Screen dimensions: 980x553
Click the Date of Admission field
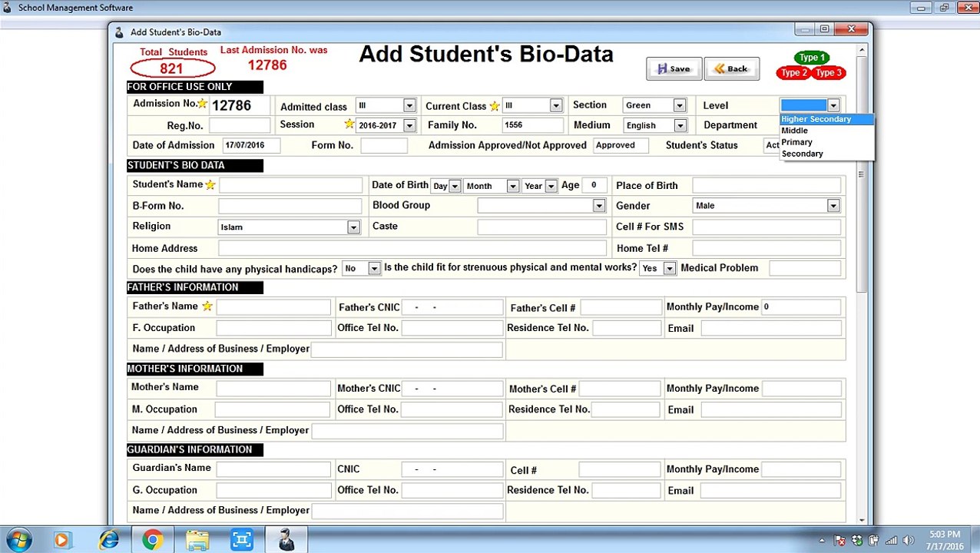click(251, 145)
